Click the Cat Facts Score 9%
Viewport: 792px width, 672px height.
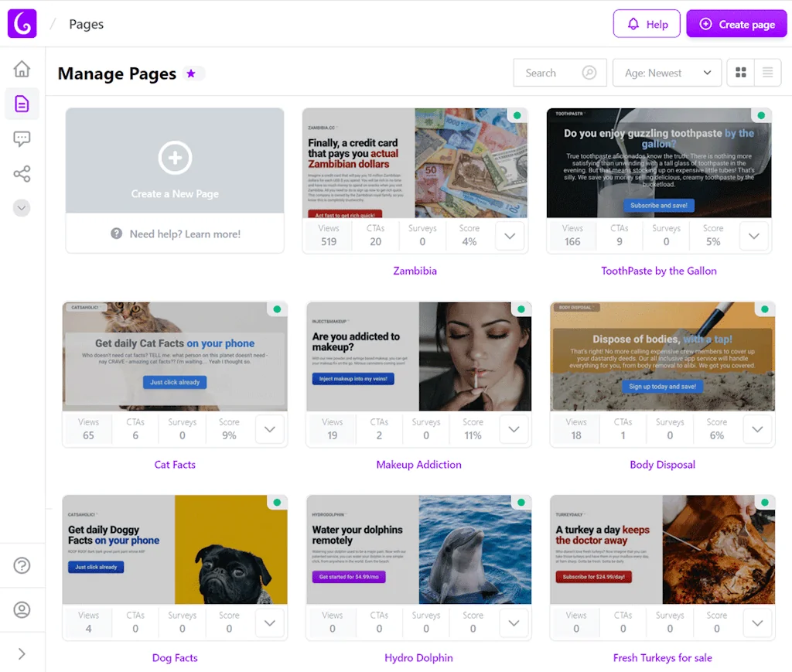pyautogui.click(x=229, y=435)
